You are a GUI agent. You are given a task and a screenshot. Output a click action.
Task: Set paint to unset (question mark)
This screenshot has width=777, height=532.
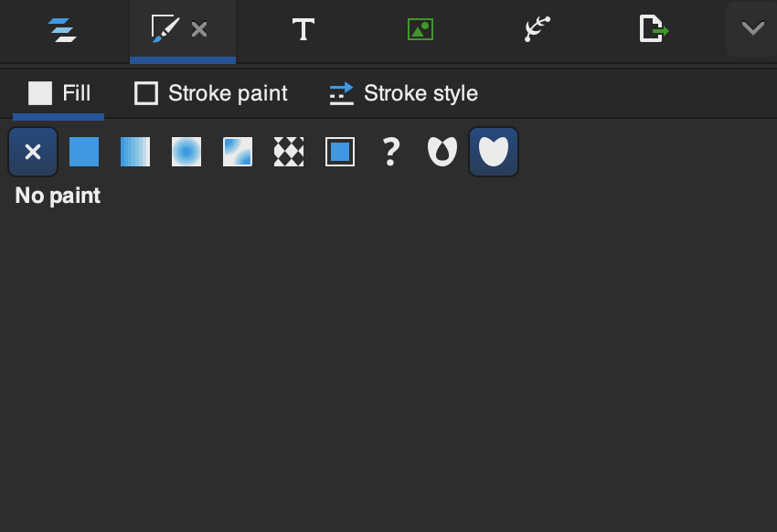click(391, 152)
